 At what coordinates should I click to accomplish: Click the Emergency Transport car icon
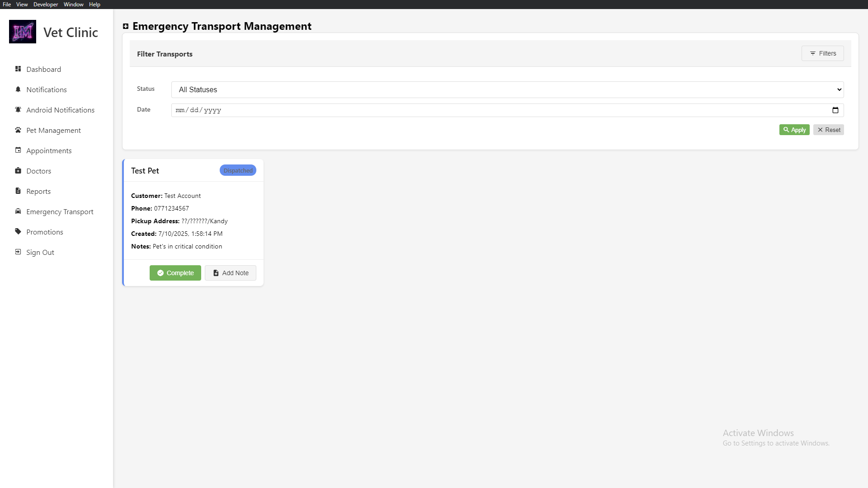pos(18,211)
